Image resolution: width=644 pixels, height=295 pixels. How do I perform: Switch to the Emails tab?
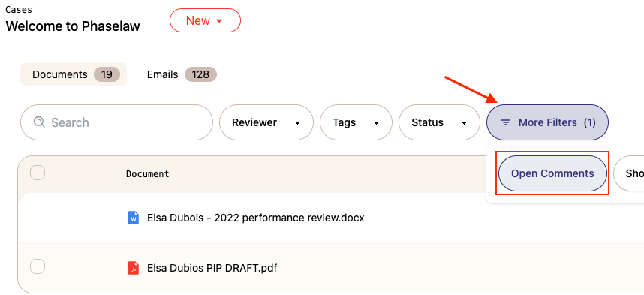[x=181, y=74]
